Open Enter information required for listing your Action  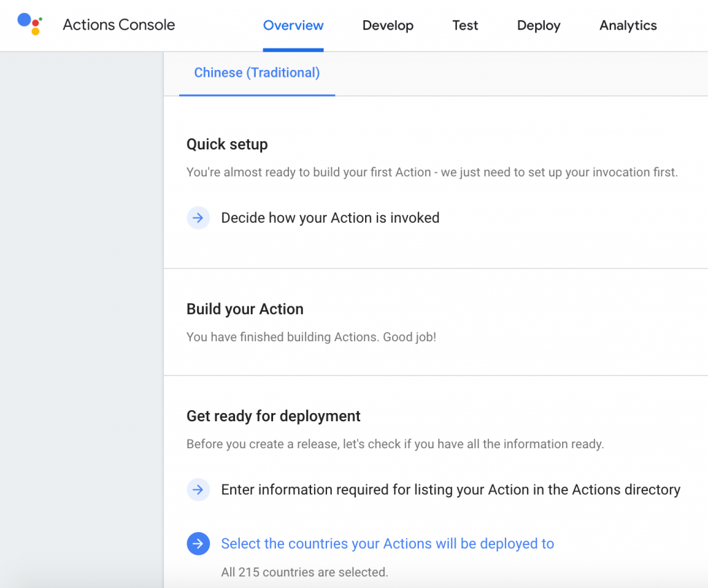point(450,490)
